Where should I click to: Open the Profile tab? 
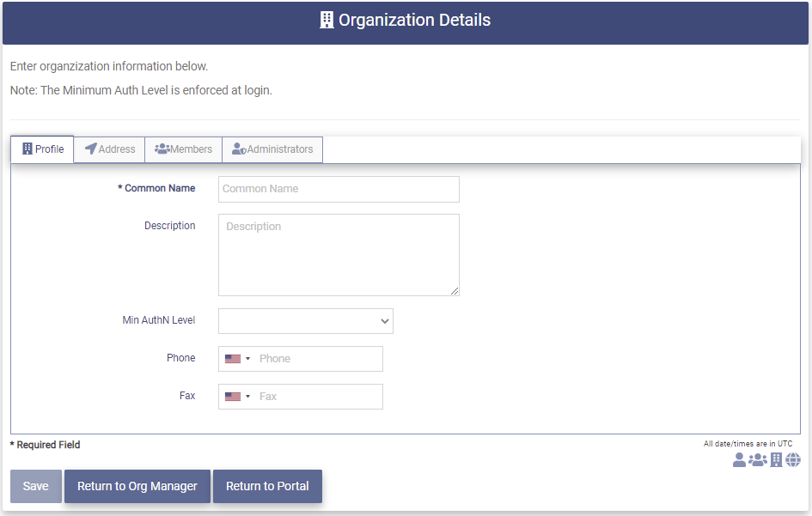point(42,149)
